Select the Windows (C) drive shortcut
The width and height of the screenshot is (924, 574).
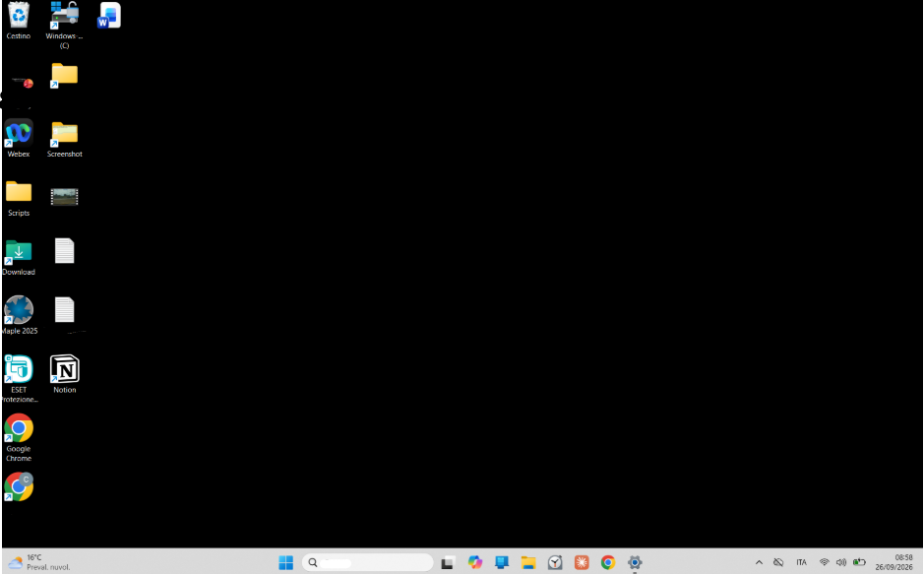[x=64, y=26]
